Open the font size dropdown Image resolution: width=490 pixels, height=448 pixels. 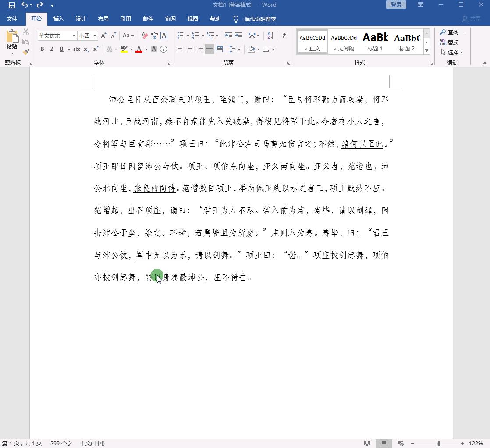(x=96, y=36)
